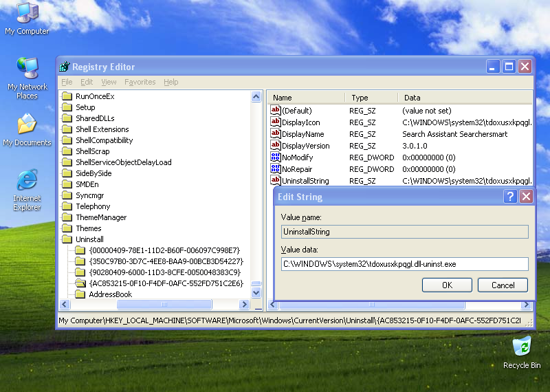Open the Edit menu

[x=87, y=82]
